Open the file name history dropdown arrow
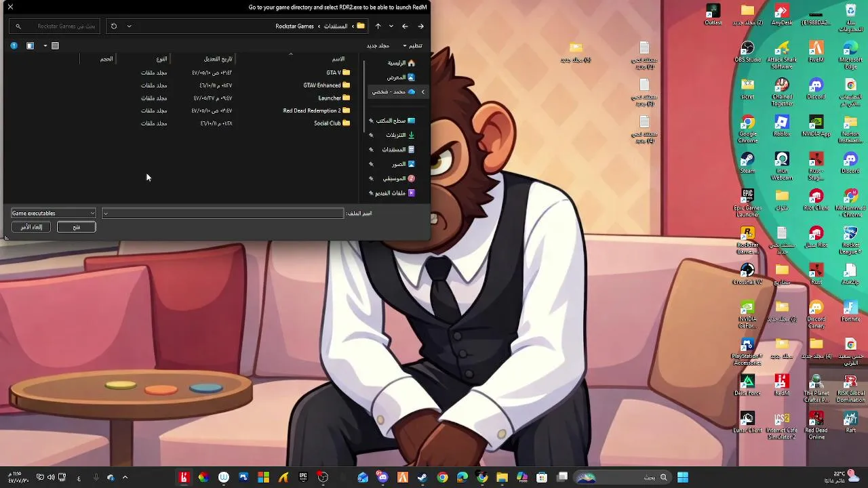Screen dimensions: 868x488 tap(106, 213)
